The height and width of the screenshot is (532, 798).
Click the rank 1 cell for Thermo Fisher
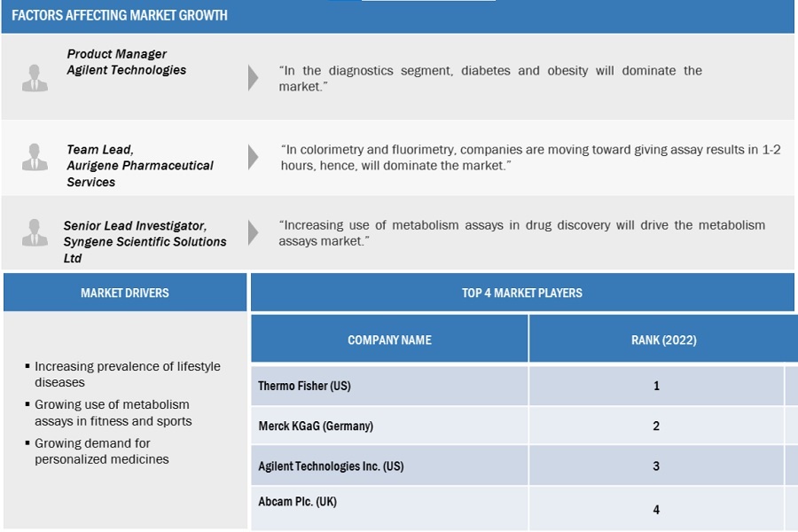(656, 387)
